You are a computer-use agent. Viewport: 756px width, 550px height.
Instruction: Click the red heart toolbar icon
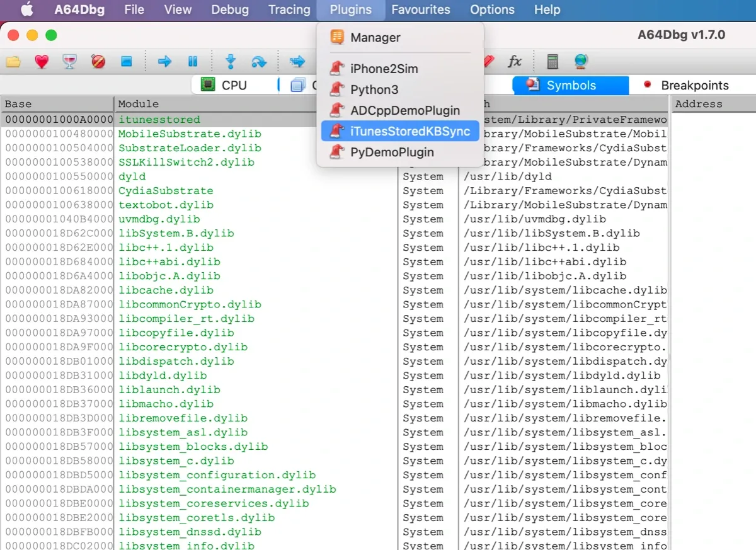point(42,61)
